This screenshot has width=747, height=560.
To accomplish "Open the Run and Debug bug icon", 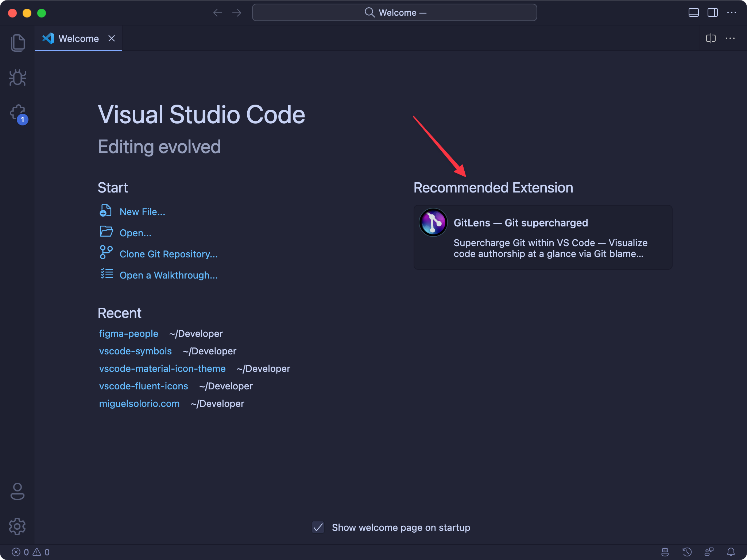I will [x=18, y=78].
